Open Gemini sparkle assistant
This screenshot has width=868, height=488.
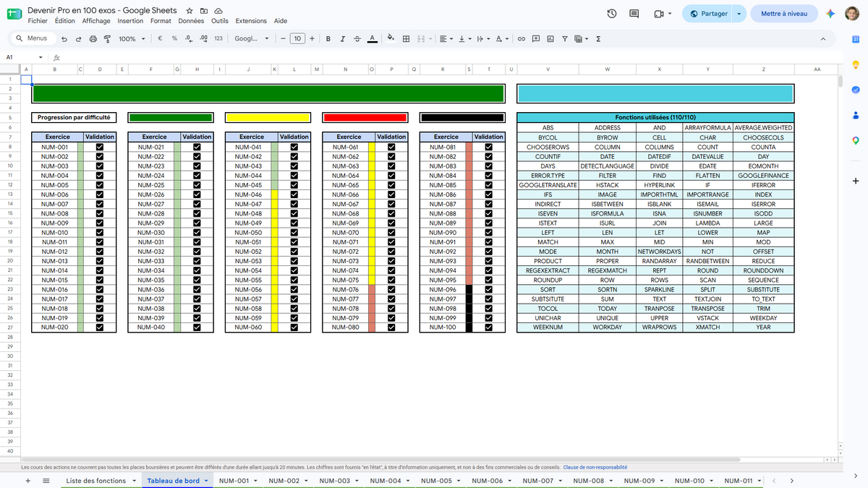point(830,14)
